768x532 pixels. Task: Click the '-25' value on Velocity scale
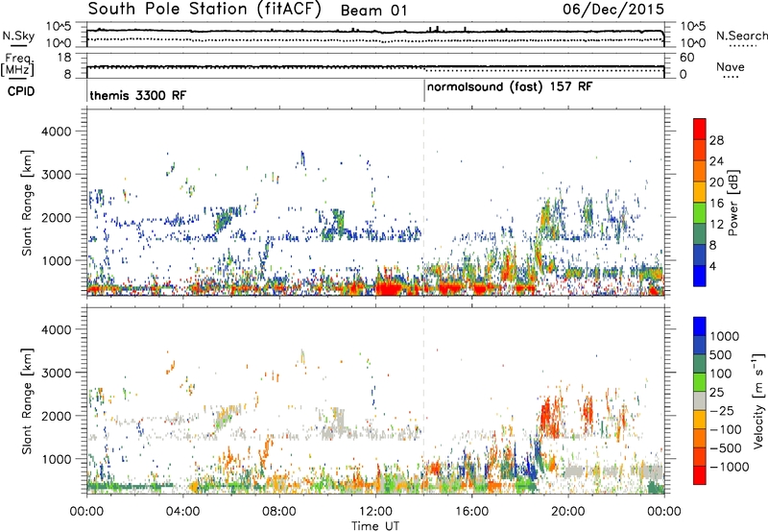(x=721, y=410)
